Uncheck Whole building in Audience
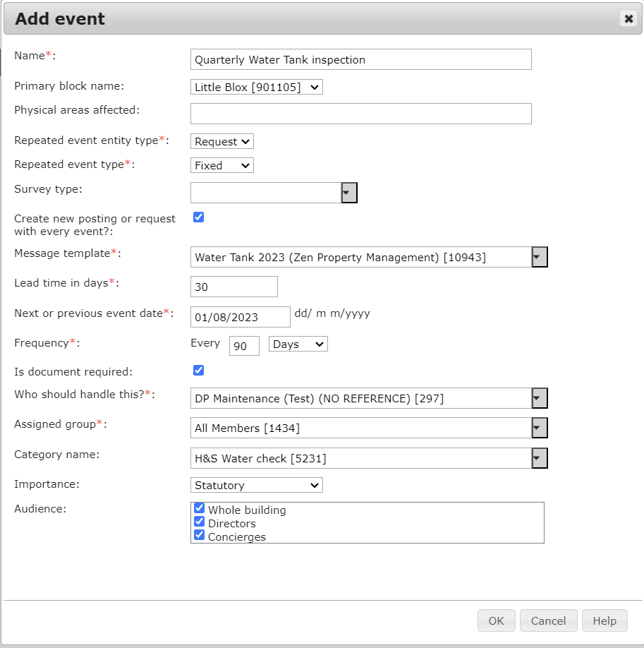644x648 pixels. click(199, 508)
